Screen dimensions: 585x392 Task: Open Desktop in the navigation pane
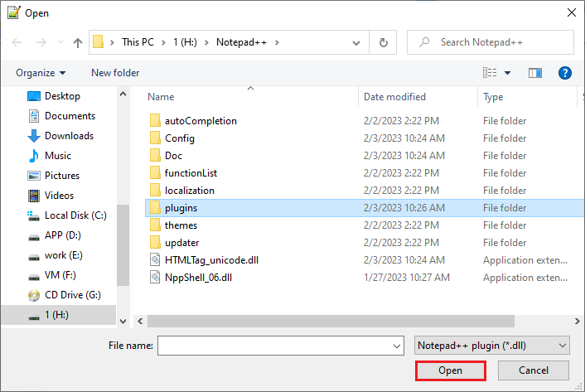62,96
